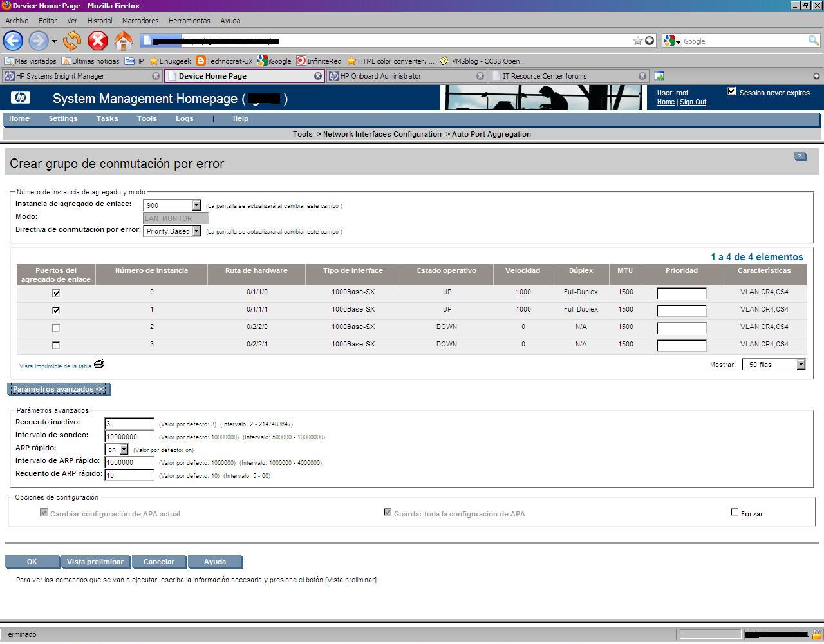Click the help question mark icon
824x644 pixels.
click(x=800, y=156)
